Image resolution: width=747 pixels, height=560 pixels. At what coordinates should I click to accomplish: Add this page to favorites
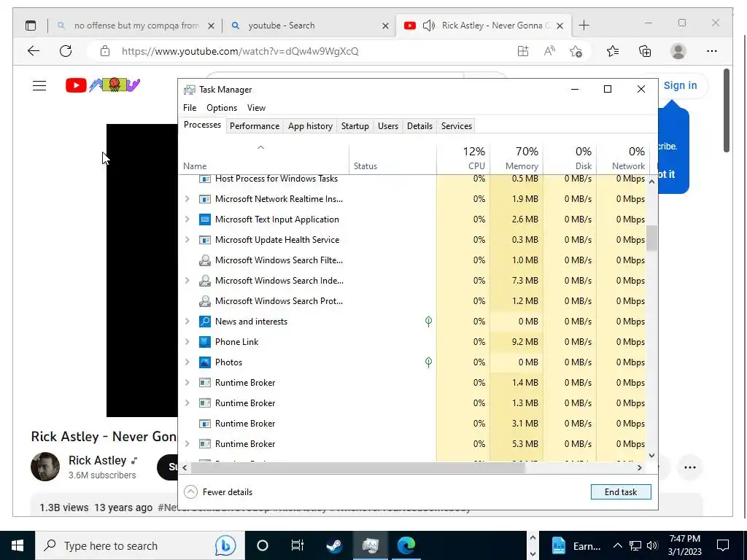(576, 51)
